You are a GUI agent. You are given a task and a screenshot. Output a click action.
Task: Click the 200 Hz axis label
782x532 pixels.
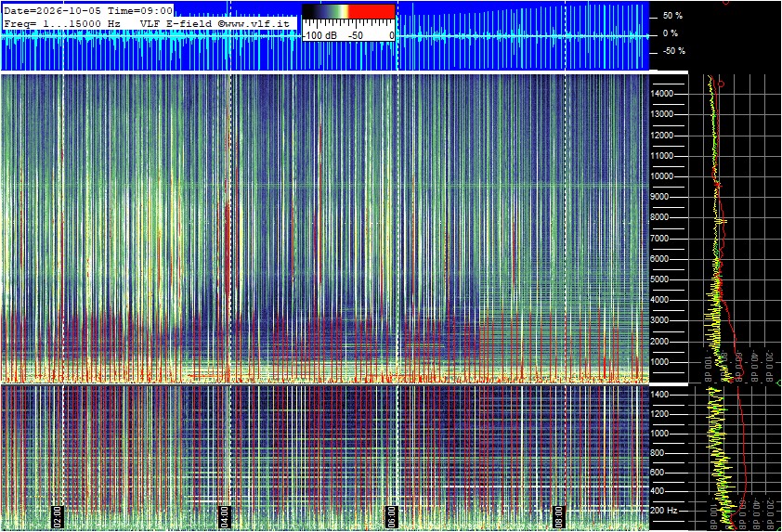click(664, 511)
